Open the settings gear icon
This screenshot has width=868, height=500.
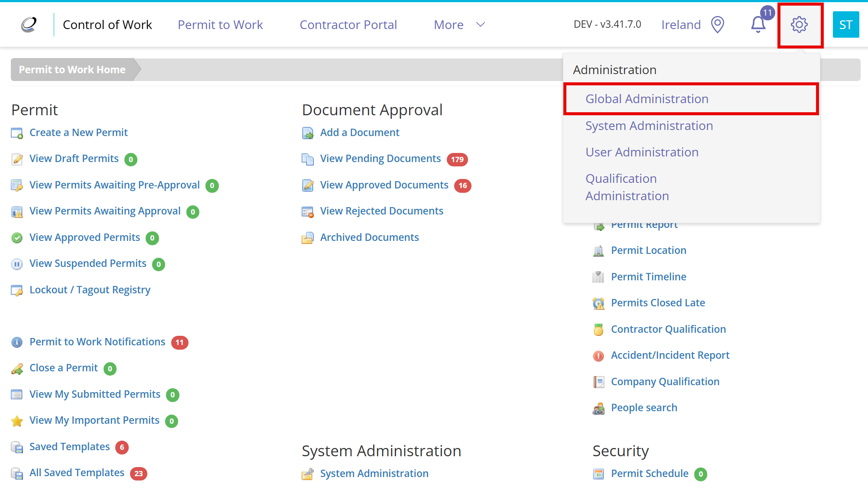799,25
